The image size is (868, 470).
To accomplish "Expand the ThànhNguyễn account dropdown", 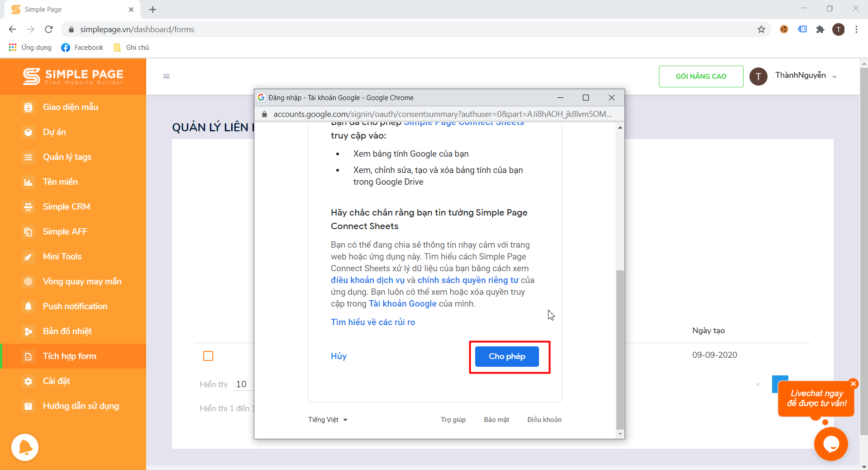I will click(x=835, y=77).
